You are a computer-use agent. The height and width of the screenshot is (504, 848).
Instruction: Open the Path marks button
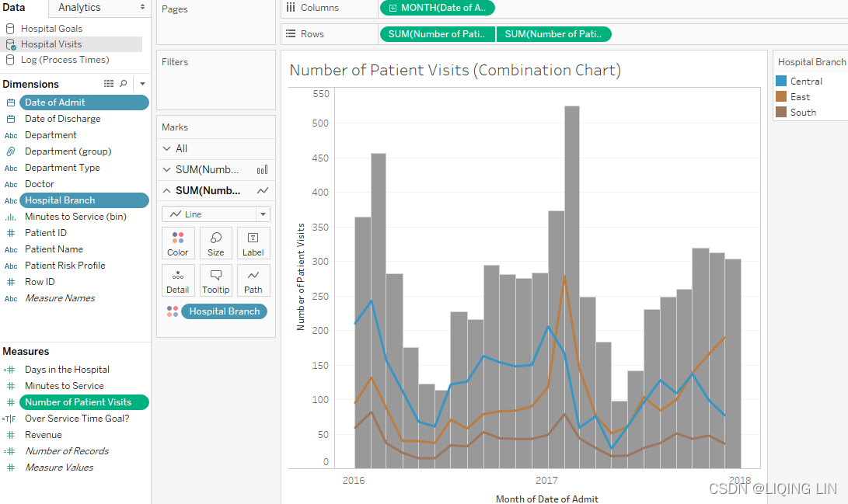click(x=253, y=280)
